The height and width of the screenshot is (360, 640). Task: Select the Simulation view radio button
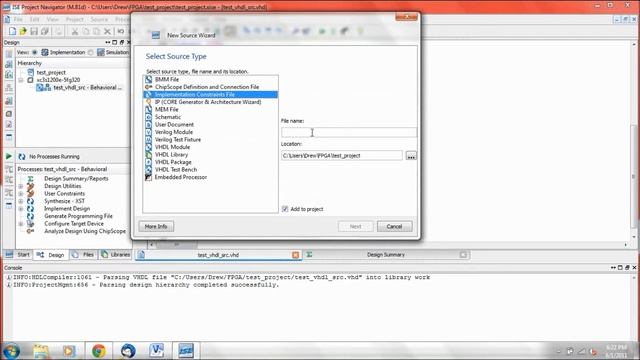[x=91, y=52]
